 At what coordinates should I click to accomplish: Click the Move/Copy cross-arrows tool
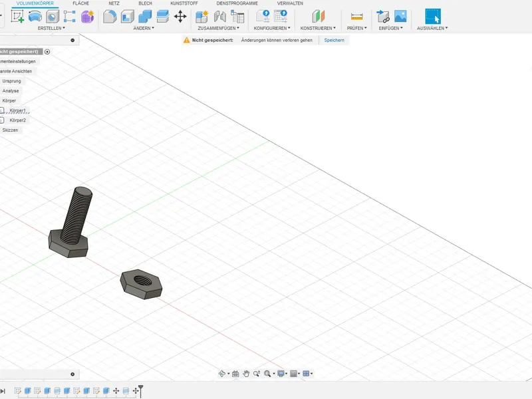(x=180, y=16)
